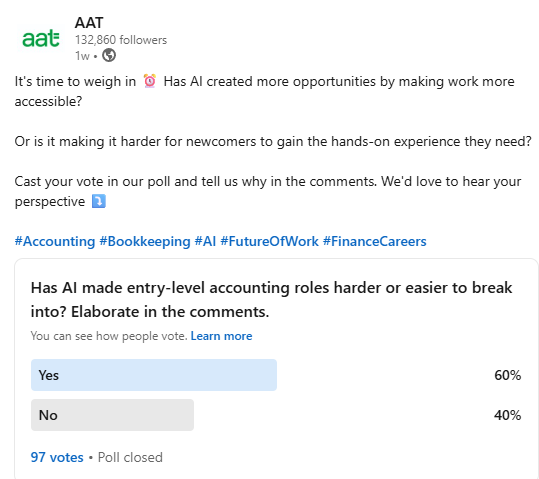539x479 pixels.
Task: Select the No poll result bar
Action: pos(112,415)
